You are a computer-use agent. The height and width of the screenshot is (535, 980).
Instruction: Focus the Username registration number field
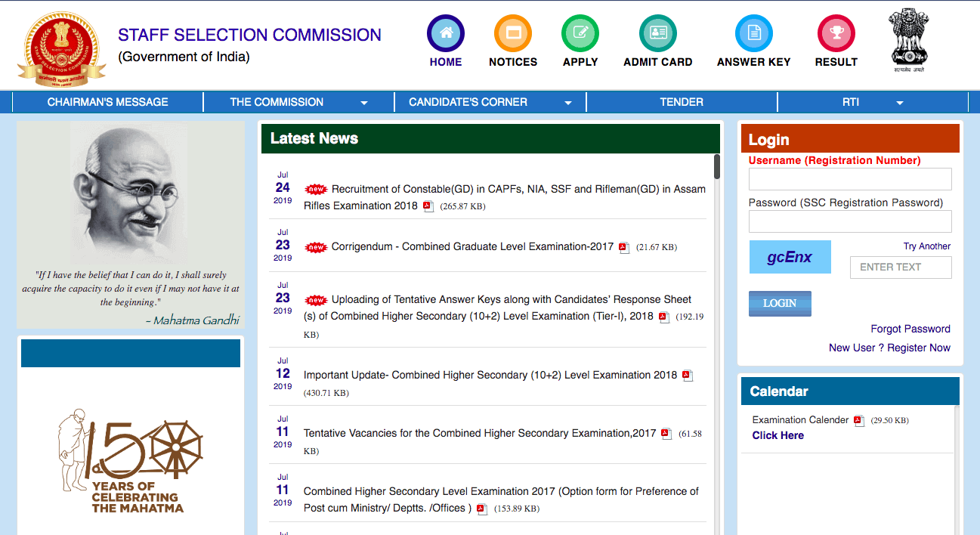pyautogui.click(x=849, y=179)
